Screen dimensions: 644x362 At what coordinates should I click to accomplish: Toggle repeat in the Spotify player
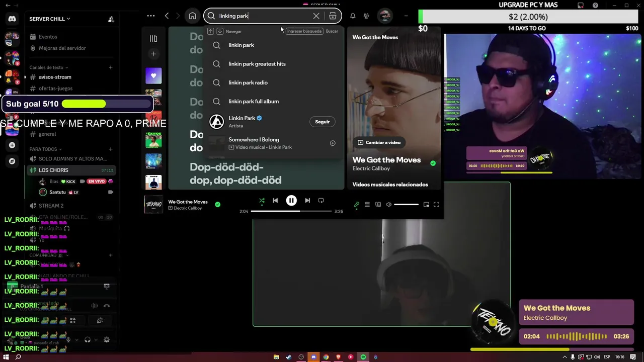[321, 201]
